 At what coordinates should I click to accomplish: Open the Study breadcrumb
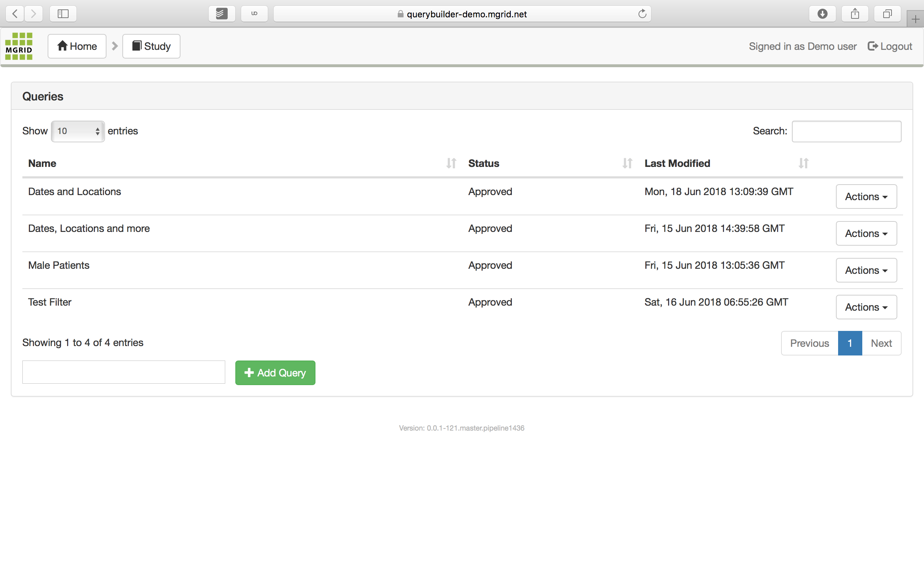pos(151,46)
